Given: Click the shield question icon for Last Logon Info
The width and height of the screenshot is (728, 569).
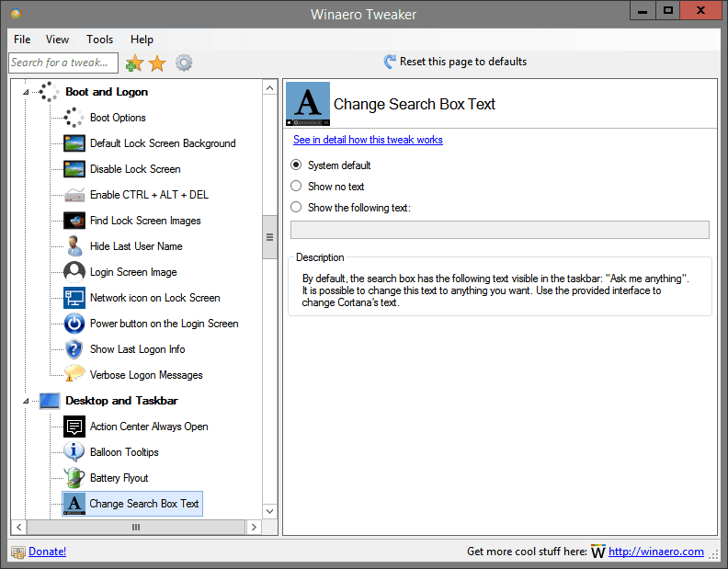Looking at the screenshot, I should [74, 349].
